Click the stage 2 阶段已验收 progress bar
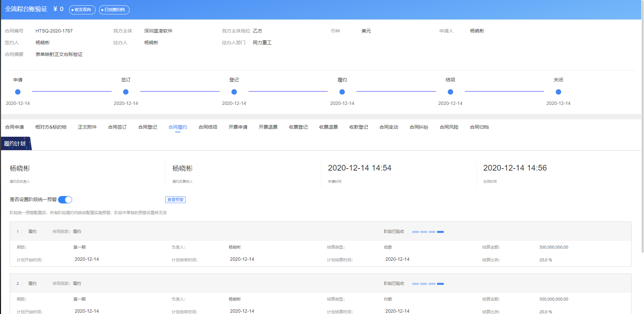The image size is (644, 314). tap(428, 284)
